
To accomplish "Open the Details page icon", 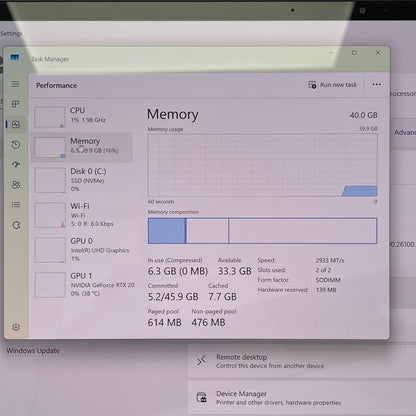I will click(16, 205).
